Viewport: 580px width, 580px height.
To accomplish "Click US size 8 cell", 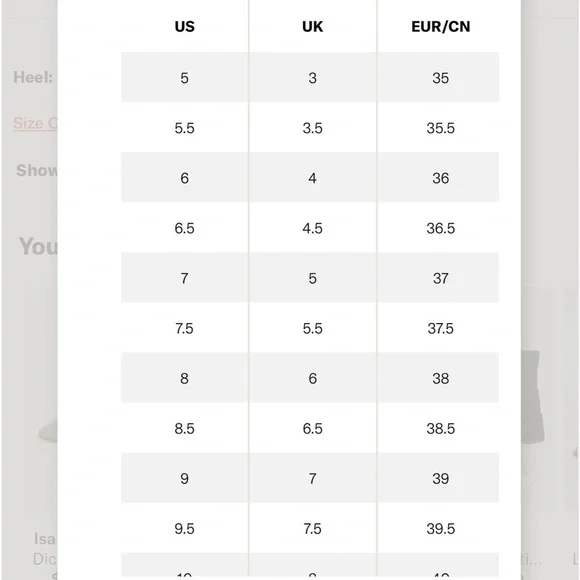I will [185, 378].
